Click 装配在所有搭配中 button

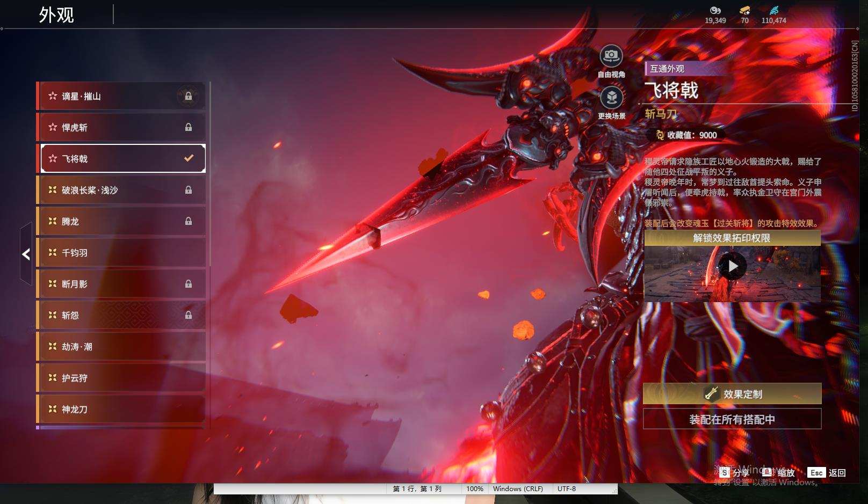click(x=732, y=419)
